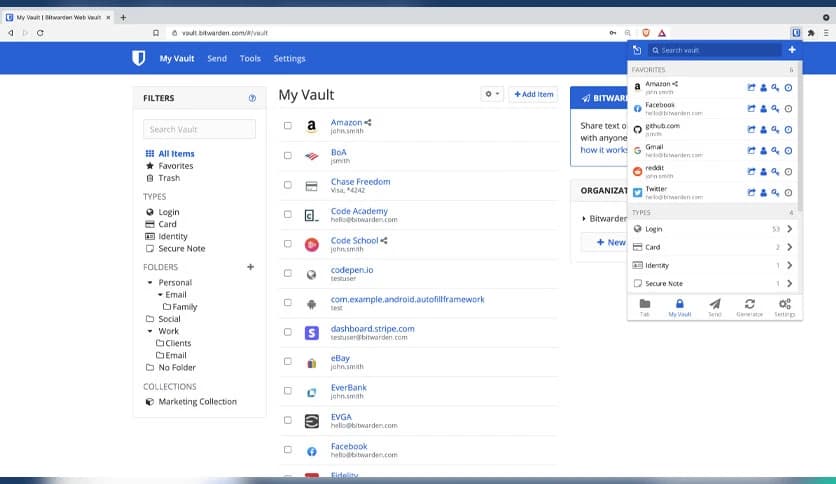Click the pop-out window icon in extension
Image resolution: width=836 pixels, height=484 pixels.
coord(637,50)
